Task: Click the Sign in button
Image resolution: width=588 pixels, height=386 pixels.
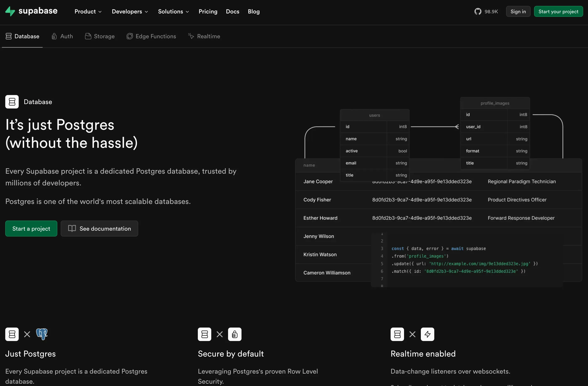Action: click(518, 11)
